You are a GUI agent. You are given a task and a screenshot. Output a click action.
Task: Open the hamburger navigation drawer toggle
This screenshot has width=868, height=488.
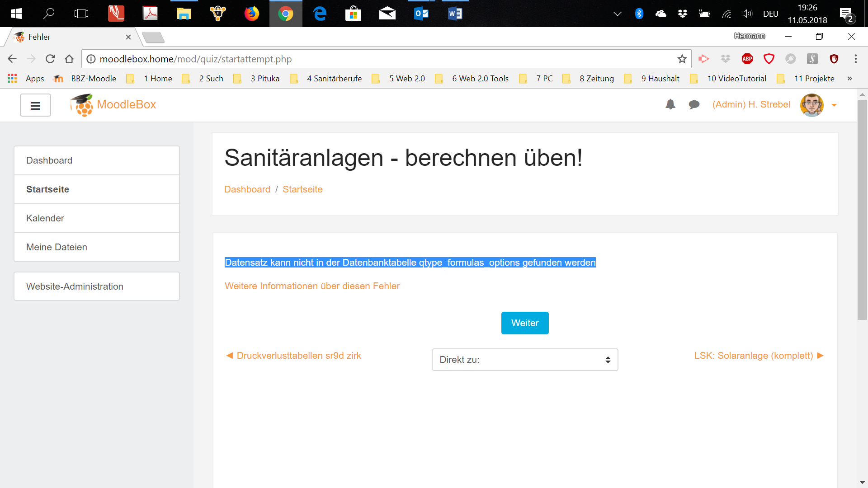(x=35, y=105)
